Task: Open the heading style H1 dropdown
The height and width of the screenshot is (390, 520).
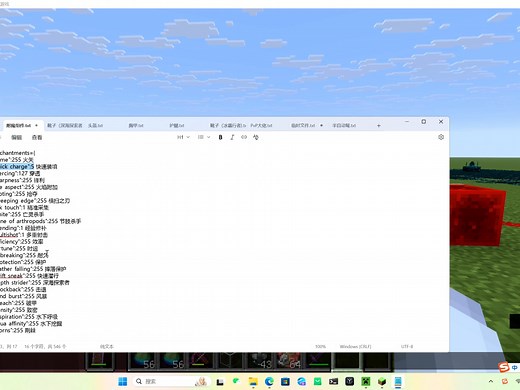Action: (x=183, y=137)
